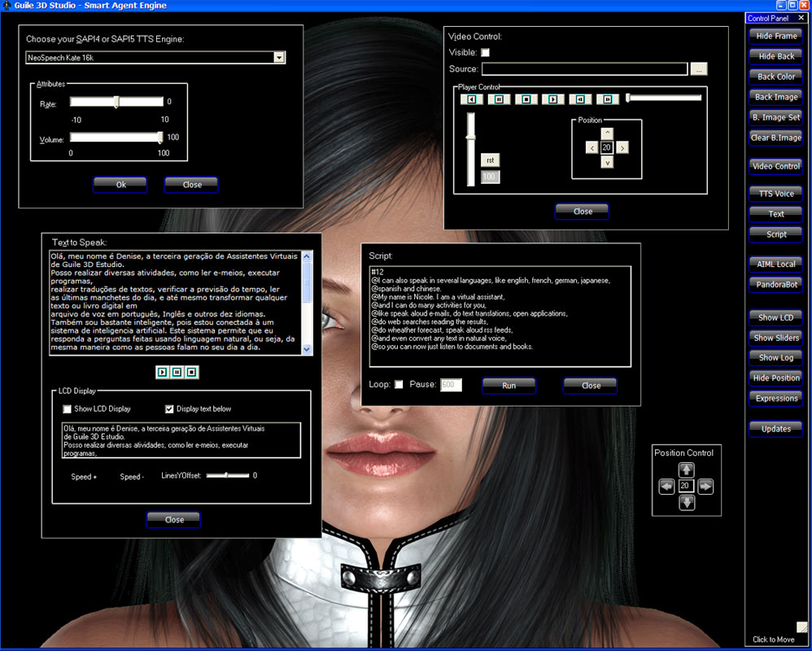Screen dimensions: 812x651
Task: Uncheck the Display text below checkbox
Action: [x=169, y=409]
